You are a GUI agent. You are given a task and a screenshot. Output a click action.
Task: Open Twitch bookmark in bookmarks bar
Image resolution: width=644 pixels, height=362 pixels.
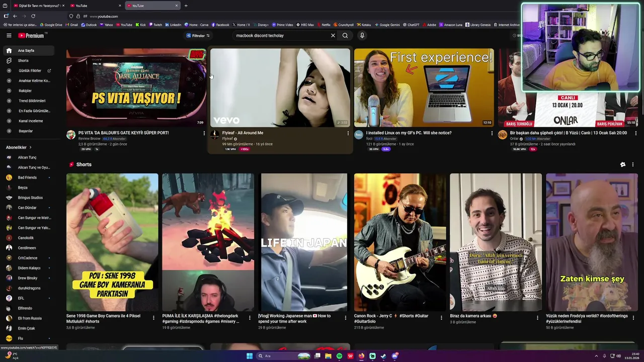point(155,25)
